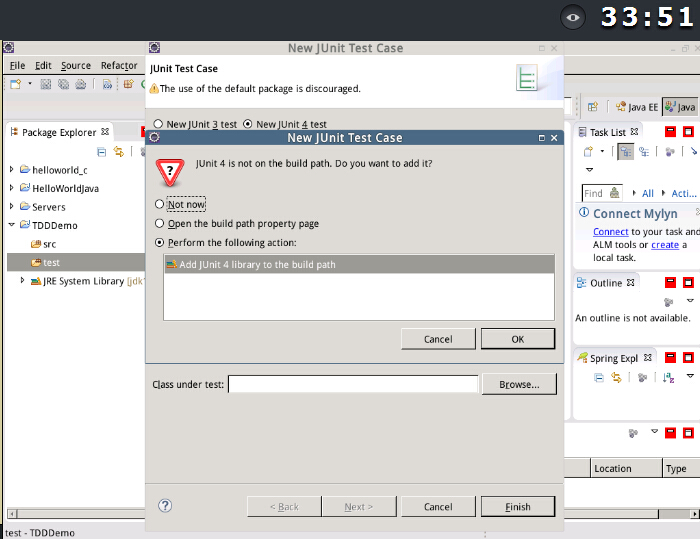The image size is (700, 539).
Task: Click the sort alphabetically icon in Spring Explorer
Action: point(668,378)
